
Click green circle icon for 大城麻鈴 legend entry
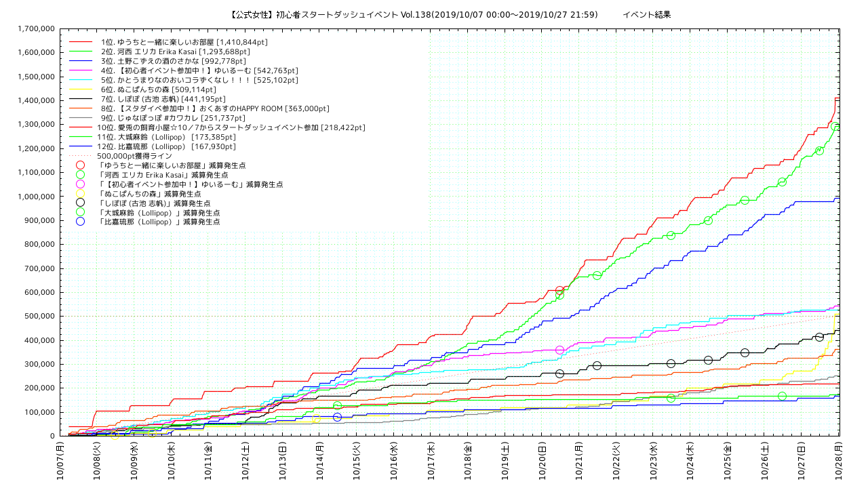point(81,213)
